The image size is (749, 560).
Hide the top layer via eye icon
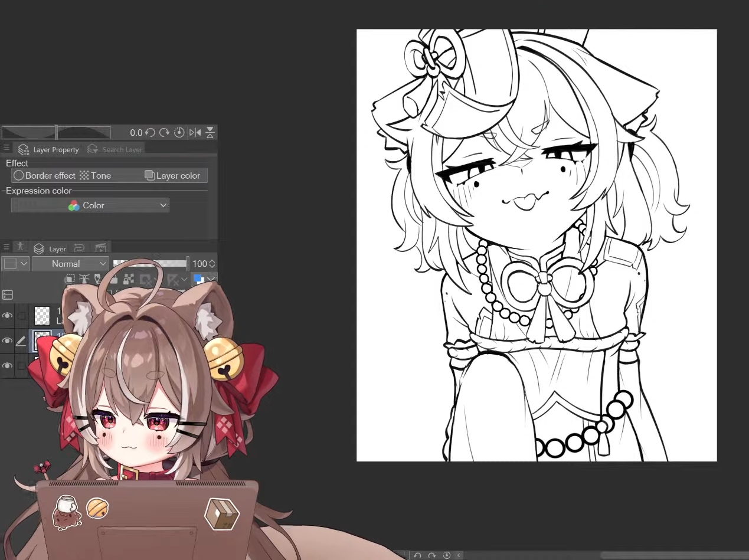[7, 316]
